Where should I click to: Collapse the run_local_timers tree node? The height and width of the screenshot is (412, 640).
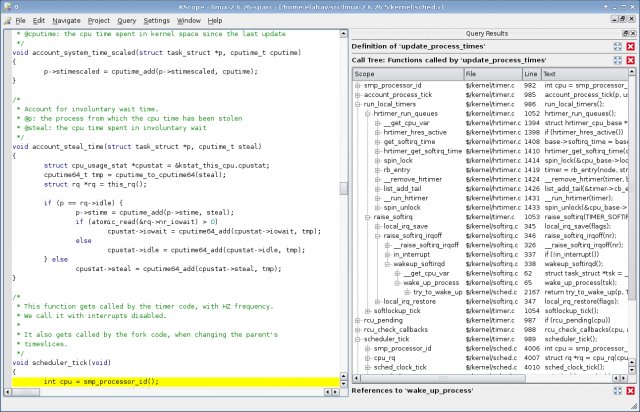pyautogui.click(x=357, y=104)
